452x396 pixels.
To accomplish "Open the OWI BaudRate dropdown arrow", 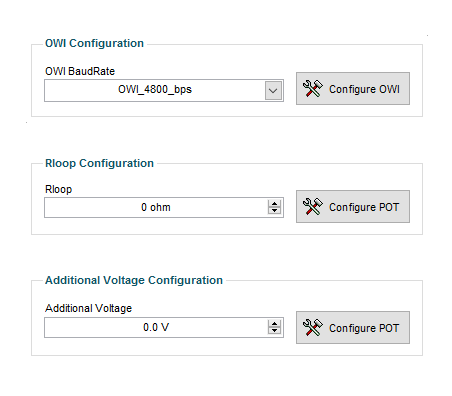I will pyautogui.click(x=273, y=91).
